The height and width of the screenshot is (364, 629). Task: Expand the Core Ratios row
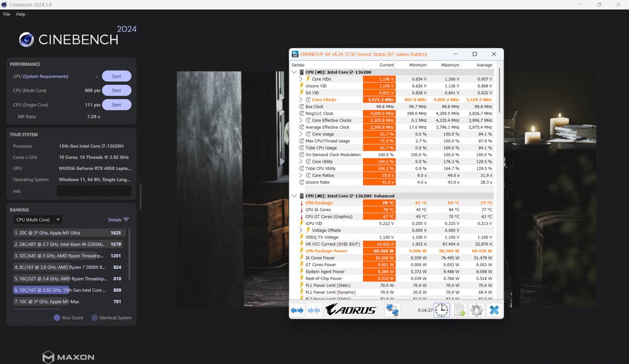pyautogui.click(x=301, y=175)
